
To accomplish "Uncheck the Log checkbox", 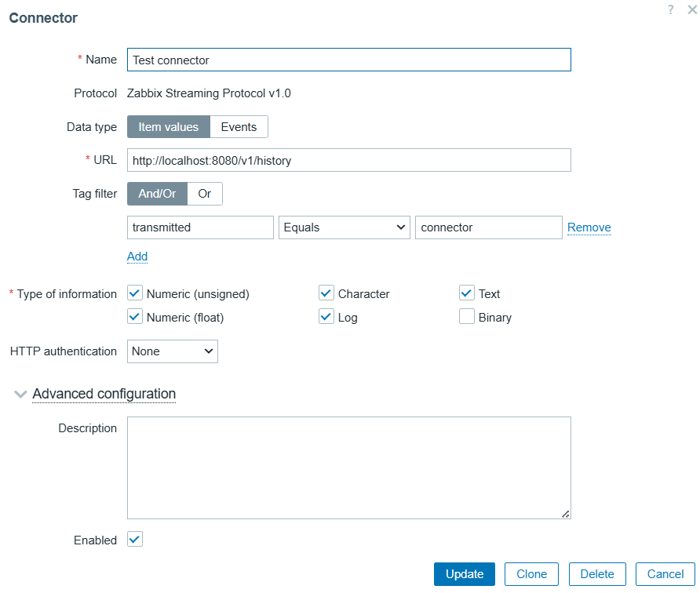I will (327, 318).
